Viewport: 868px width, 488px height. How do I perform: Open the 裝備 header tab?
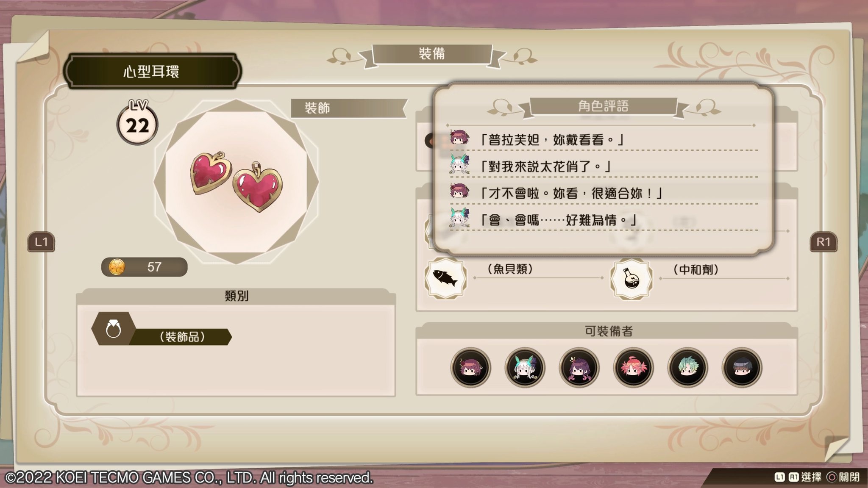coord(432,54)
